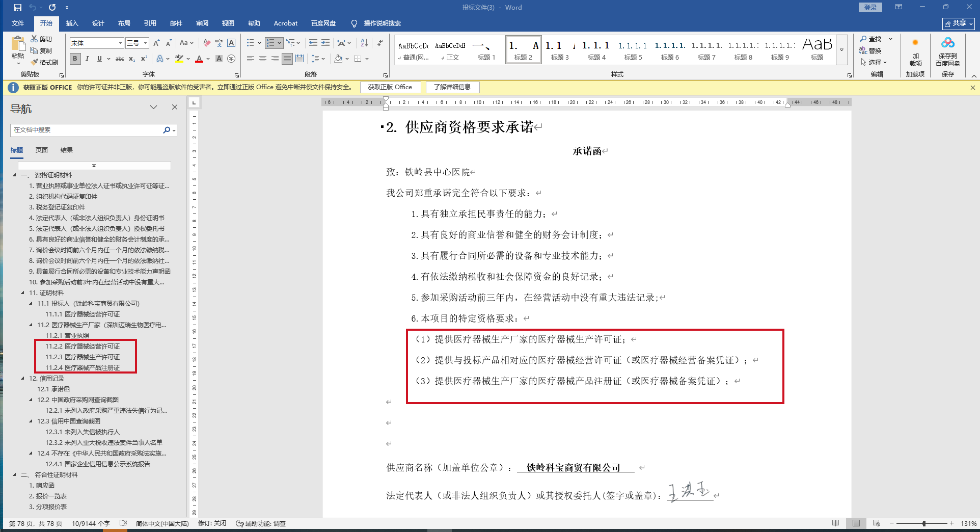Viewport: 980px width, 532px height.
Task: Jump to heading 12.1 承诺函 in navigation
Action: click(x=53, y=389)
